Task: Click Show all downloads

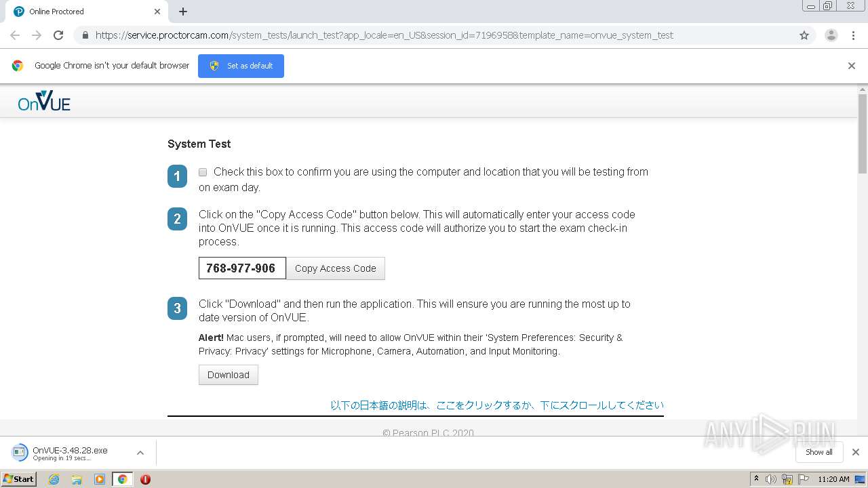Action: point(819,452)
